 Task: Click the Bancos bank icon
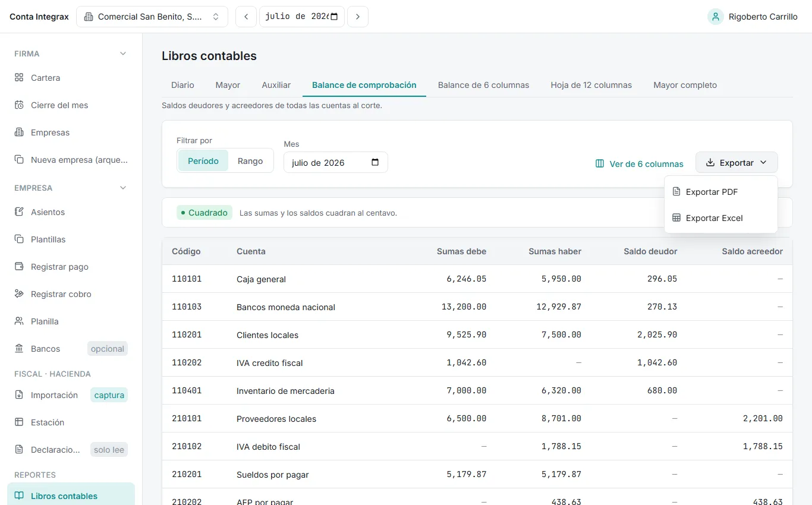pyautogui.click(x=19, y=349)
